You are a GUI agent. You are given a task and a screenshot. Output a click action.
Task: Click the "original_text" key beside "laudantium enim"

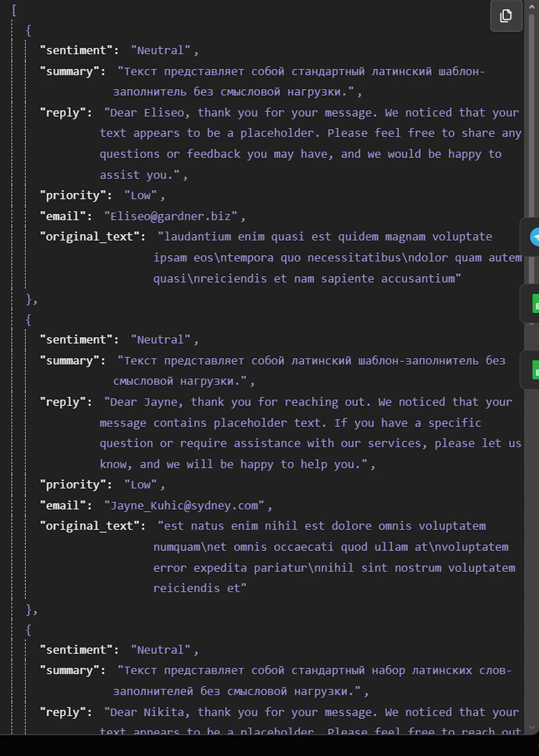[x=93, y=237]
